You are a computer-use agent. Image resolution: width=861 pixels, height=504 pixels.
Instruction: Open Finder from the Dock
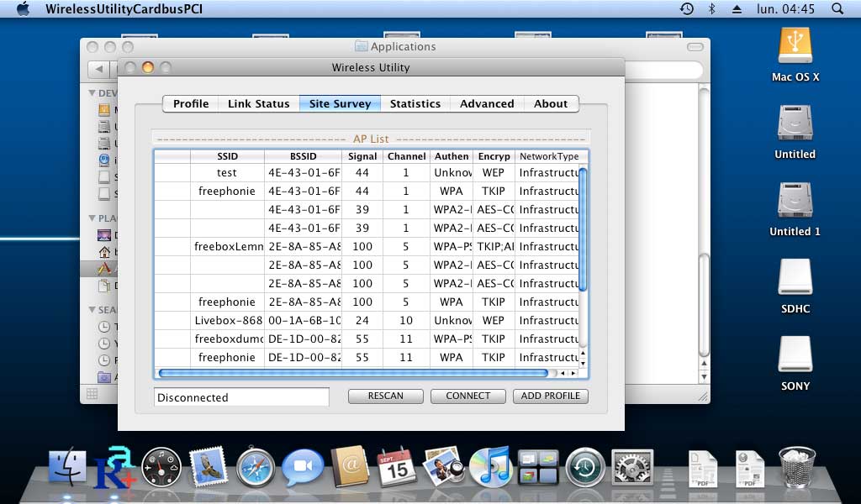(x=67, y=468)
